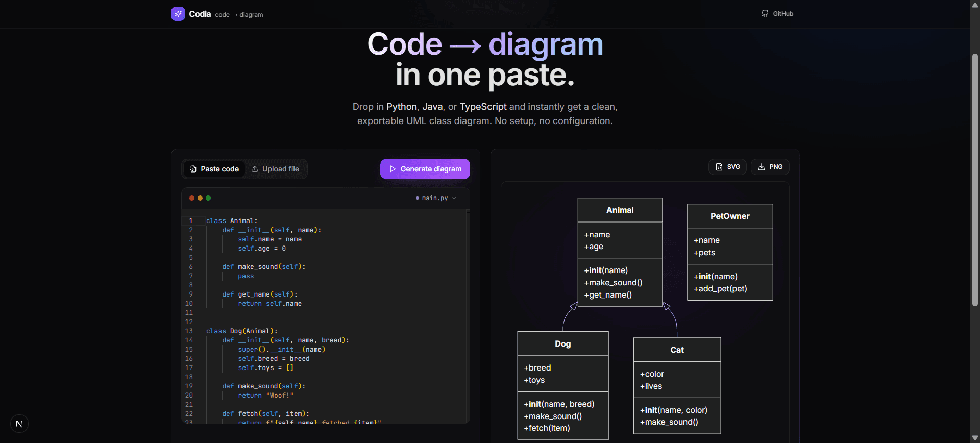Image resolution: width=980 pixels, height=443 pixels.
Task: Click the +fetch(item) method in Dog
Action: pos(547,428)
